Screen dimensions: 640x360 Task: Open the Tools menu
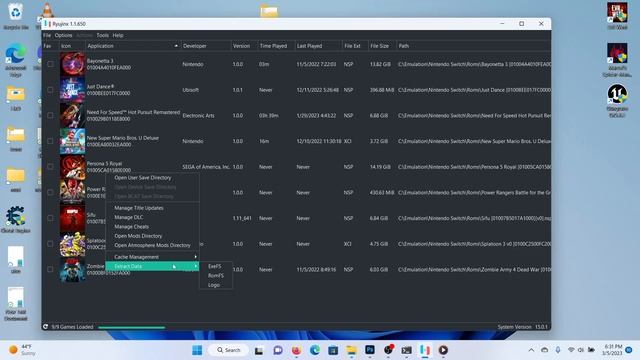pyautogui.click(x=102, y=36)
